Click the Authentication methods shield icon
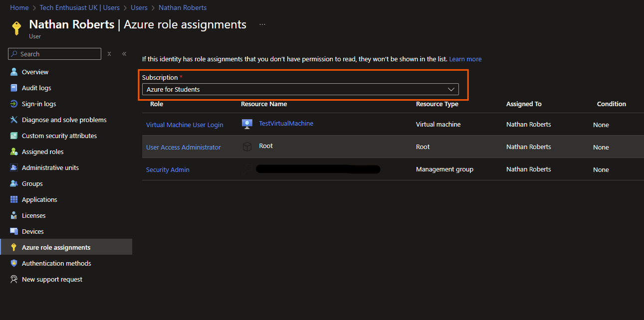The height and width of the screenshot is (320, 644). coord(14,263)
